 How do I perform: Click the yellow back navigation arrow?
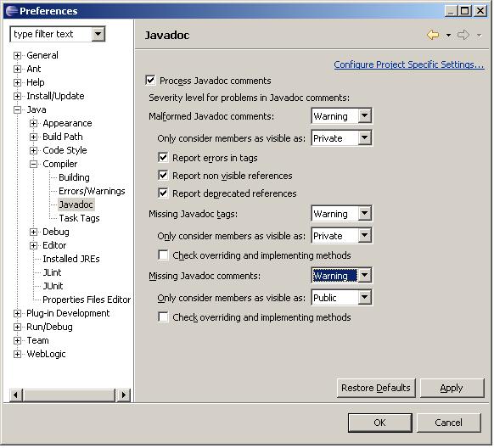(433, 35)
